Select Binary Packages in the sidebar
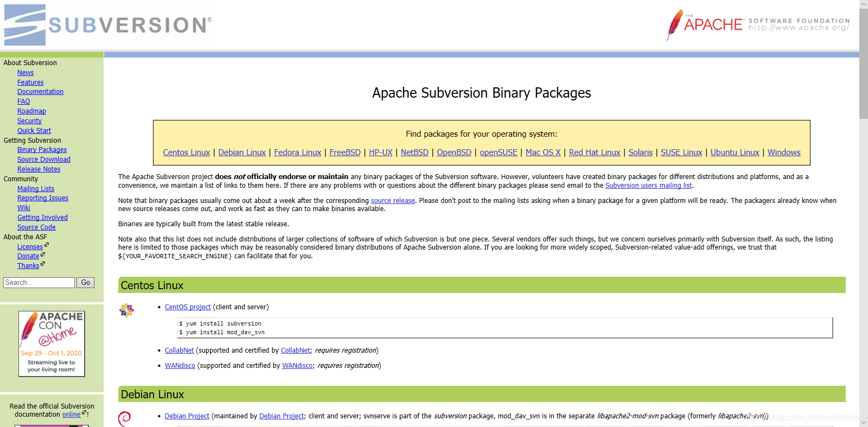 click(42, 150)
